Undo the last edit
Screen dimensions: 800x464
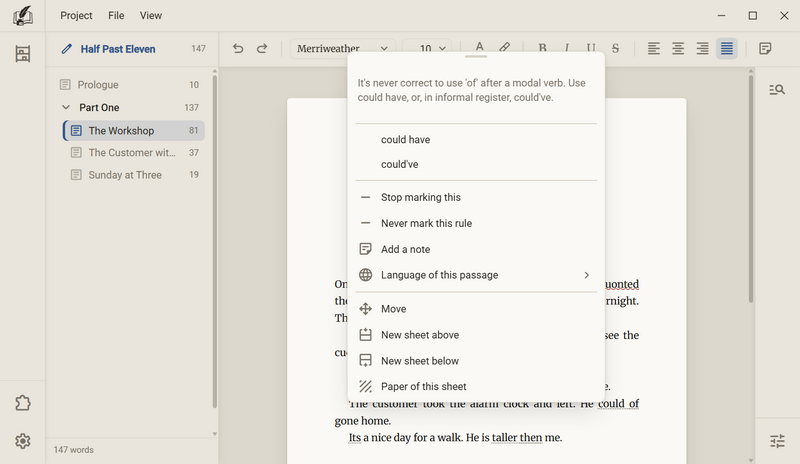tap(238, 48)
